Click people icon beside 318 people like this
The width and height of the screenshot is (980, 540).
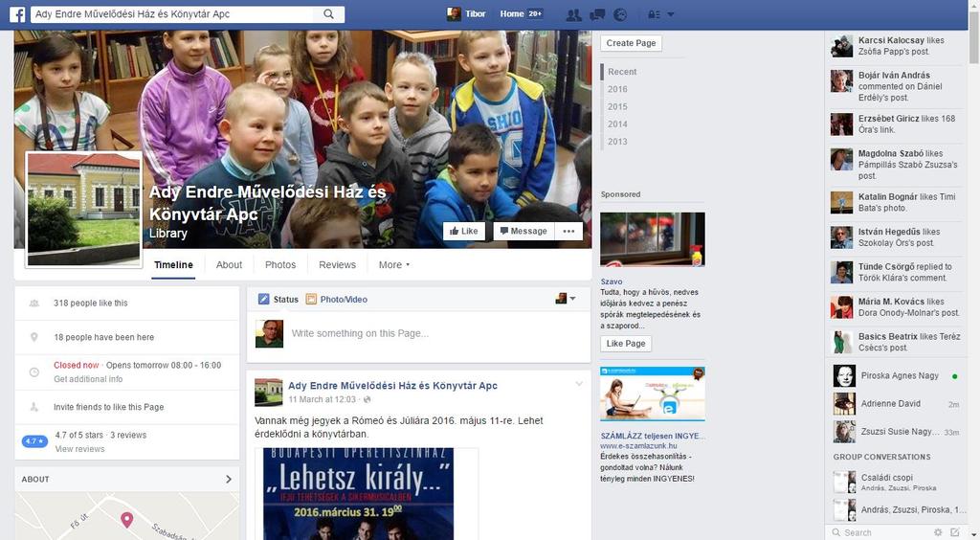(34, 304)
